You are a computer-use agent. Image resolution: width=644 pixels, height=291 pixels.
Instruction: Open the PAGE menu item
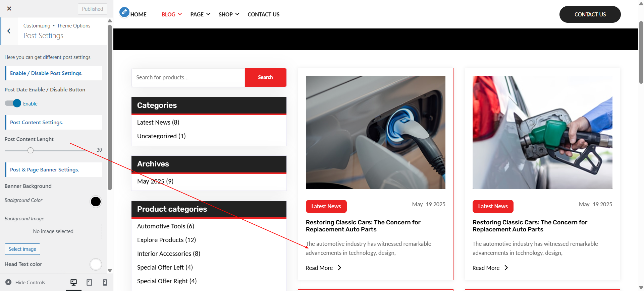[x=197, y=14]
